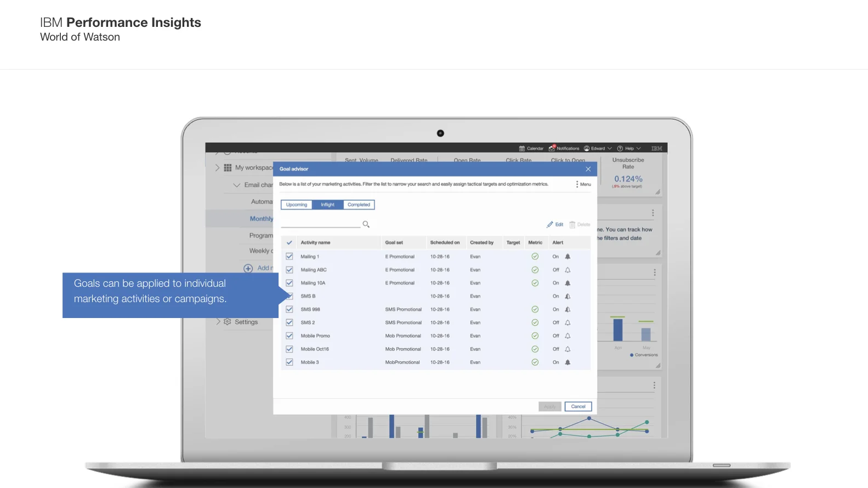The image size is (868, 488).
Task: Click the Goal advisor search input field
Action: [320, 224]
